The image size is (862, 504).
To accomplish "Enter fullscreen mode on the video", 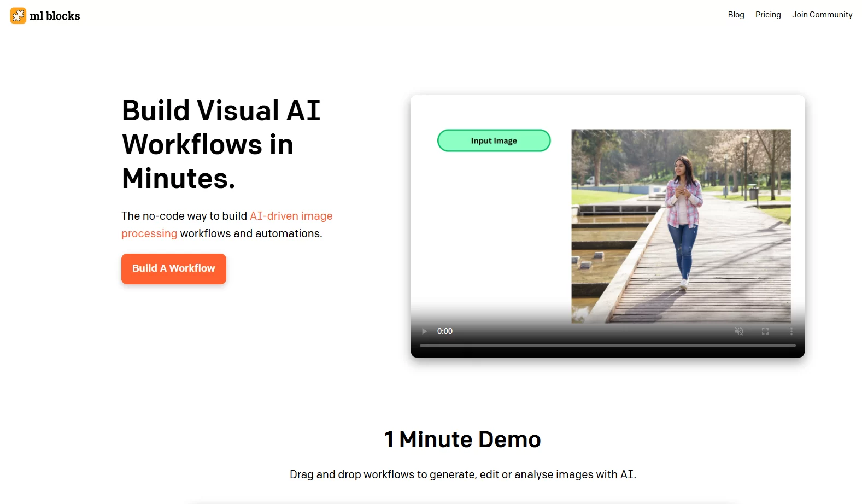I will pos(765,331).
